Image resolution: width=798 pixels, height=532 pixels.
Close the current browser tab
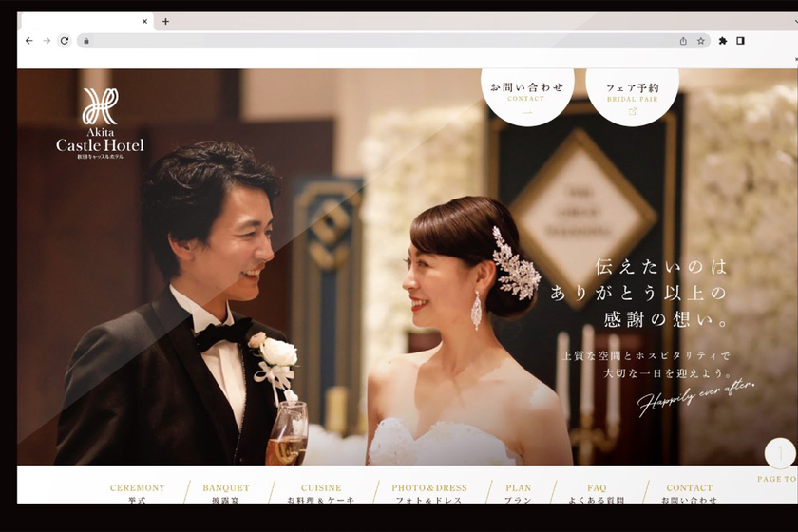[145, 21]
